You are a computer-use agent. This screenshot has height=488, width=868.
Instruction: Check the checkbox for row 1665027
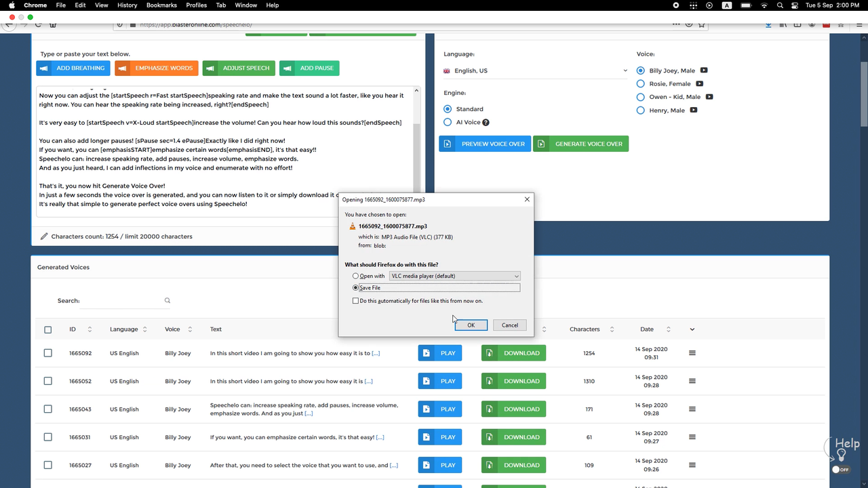(47, 465)
